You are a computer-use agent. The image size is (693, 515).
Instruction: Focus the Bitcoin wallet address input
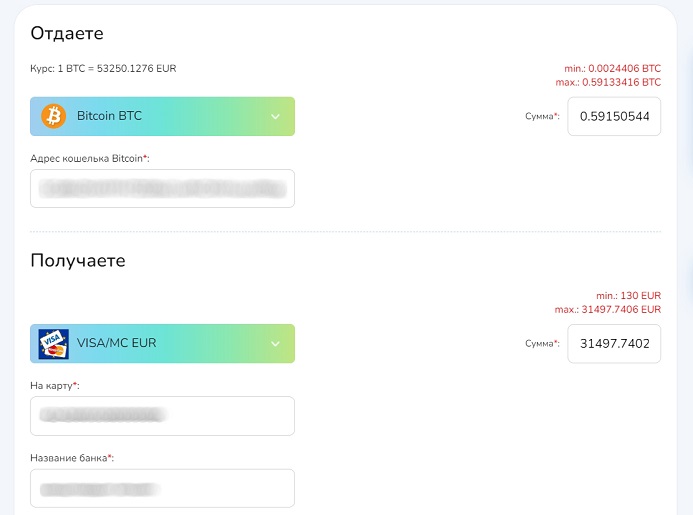click(x=162, y=188)
